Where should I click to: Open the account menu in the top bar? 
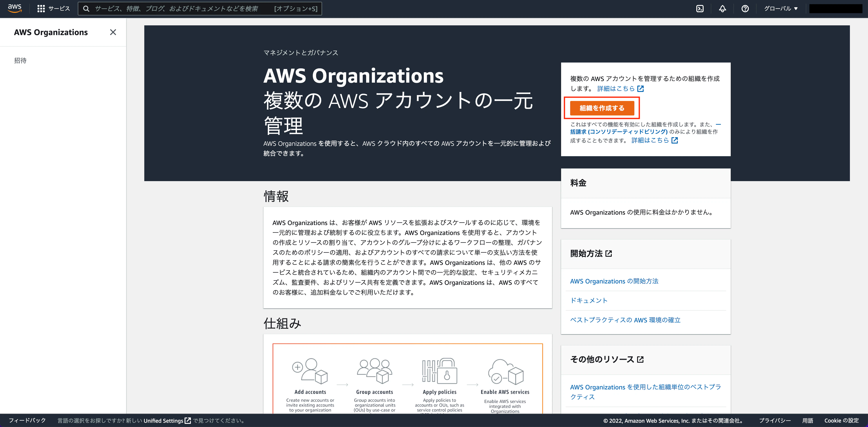pyautogui.click(x=836, y=9)
